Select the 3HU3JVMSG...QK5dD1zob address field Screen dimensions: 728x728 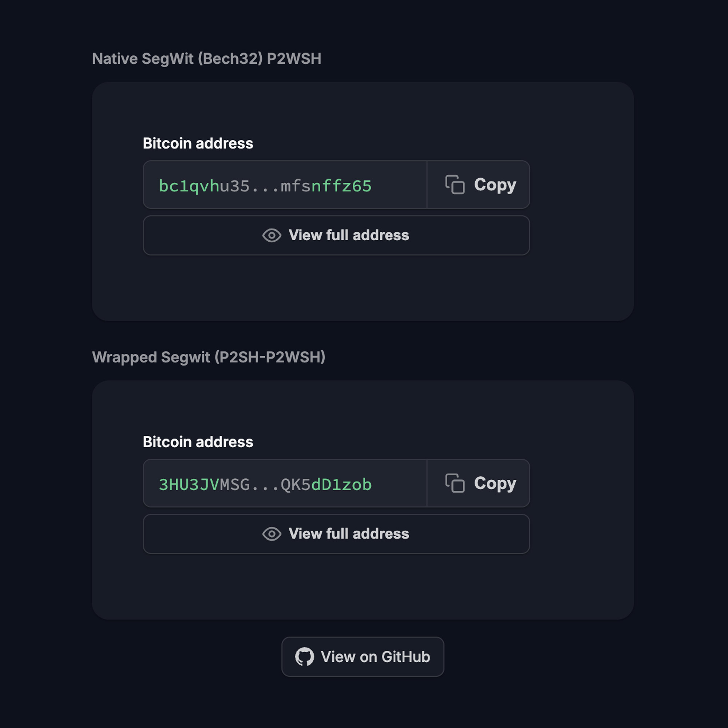tap(285, 483)
